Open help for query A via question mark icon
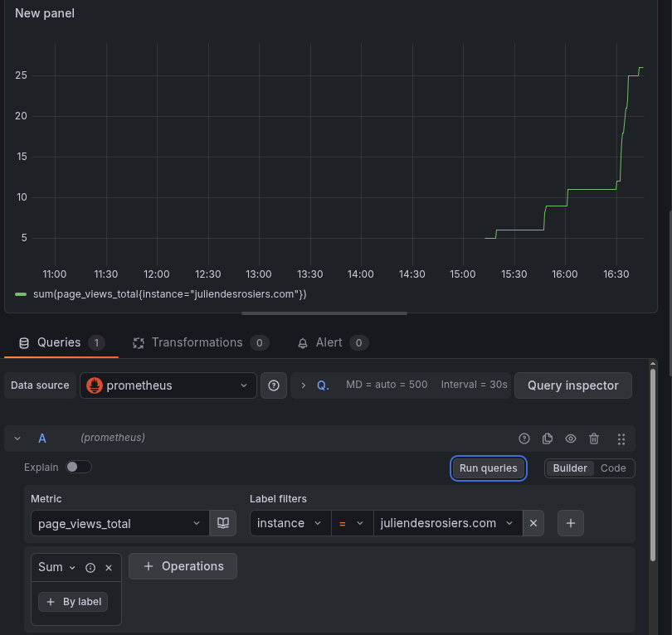 pyautogui.click(x=524, y=438)
